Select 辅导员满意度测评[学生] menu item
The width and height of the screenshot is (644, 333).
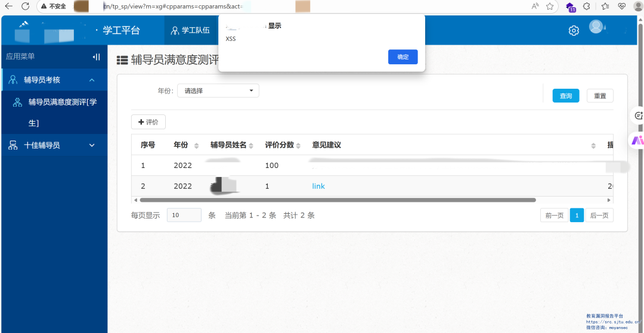pyautogui.click(x=55, y=113)
